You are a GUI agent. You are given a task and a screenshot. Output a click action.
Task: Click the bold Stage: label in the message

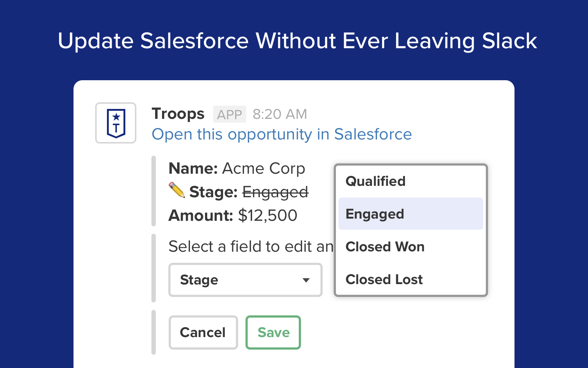pyautogui.click(x=214, y=192)
